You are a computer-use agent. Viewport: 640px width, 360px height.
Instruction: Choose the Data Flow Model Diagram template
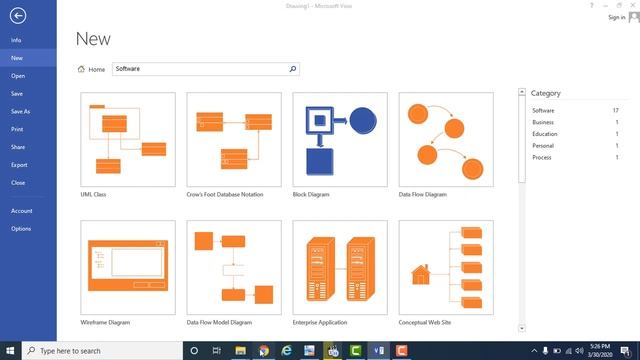pyautogui.click(x=234, y=268)
